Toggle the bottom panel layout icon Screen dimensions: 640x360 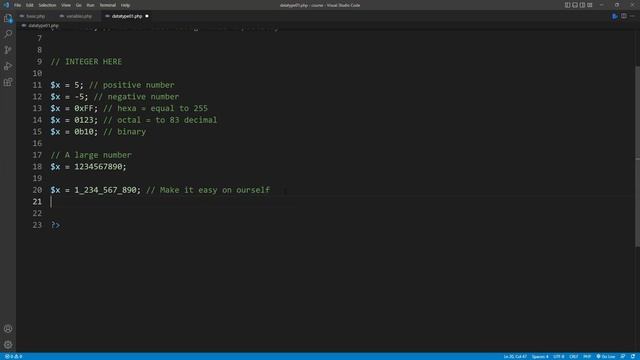pyautogui.click(x=575, y=5)
